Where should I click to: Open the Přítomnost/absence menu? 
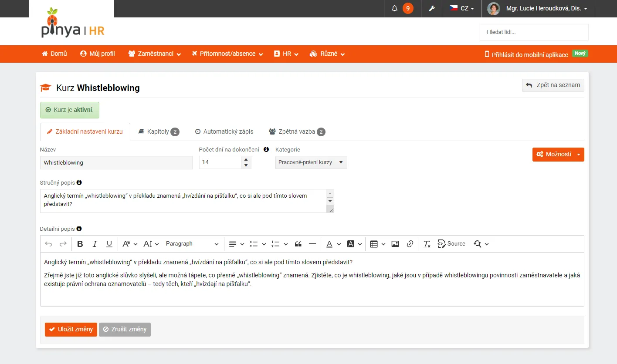pos(227,54)
